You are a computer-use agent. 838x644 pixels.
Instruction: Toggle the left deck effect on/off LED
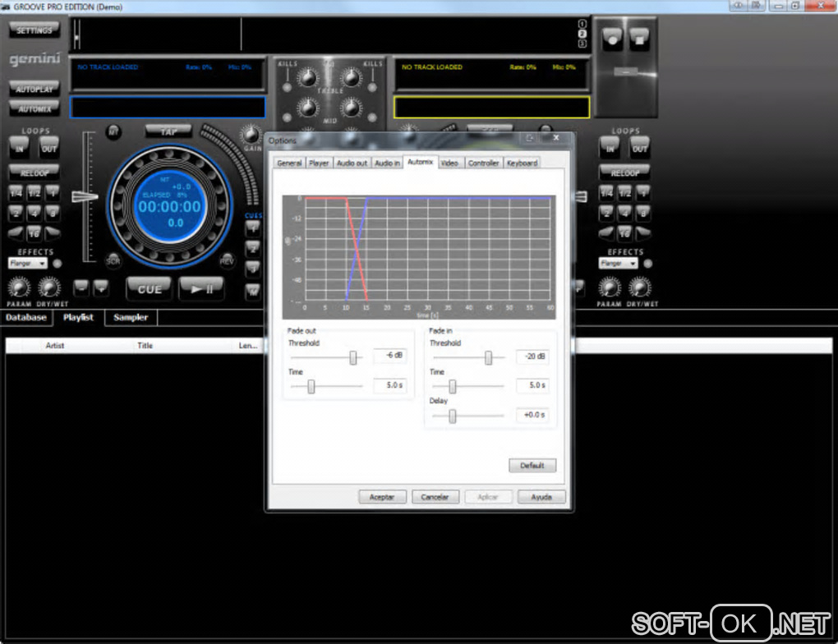click(58, 263)
